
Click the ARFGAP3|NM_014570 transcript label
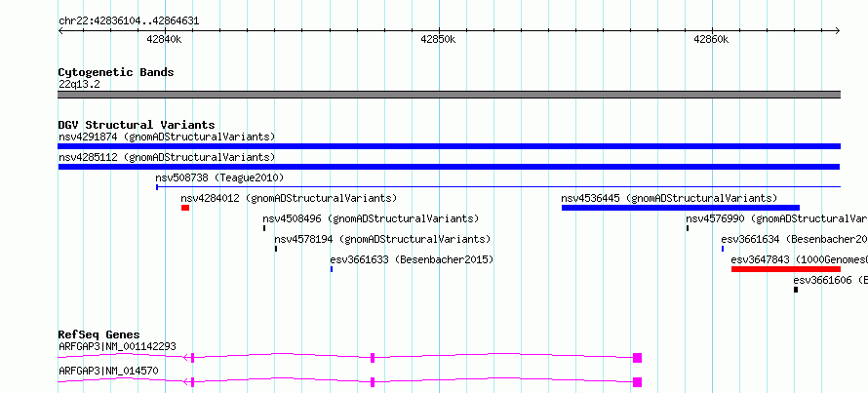point(108,371)
